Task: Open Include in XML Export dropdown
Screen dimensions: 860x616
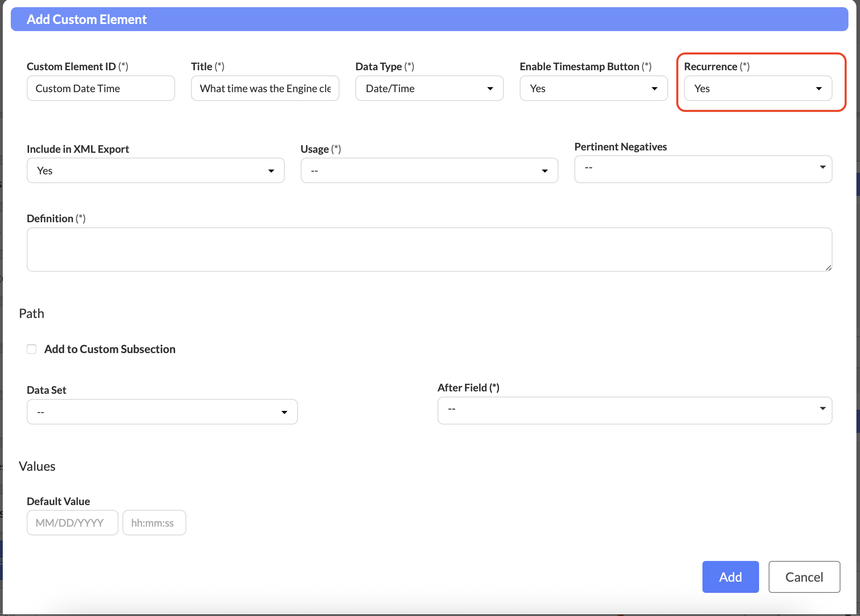Action: [x=155, y=170]
